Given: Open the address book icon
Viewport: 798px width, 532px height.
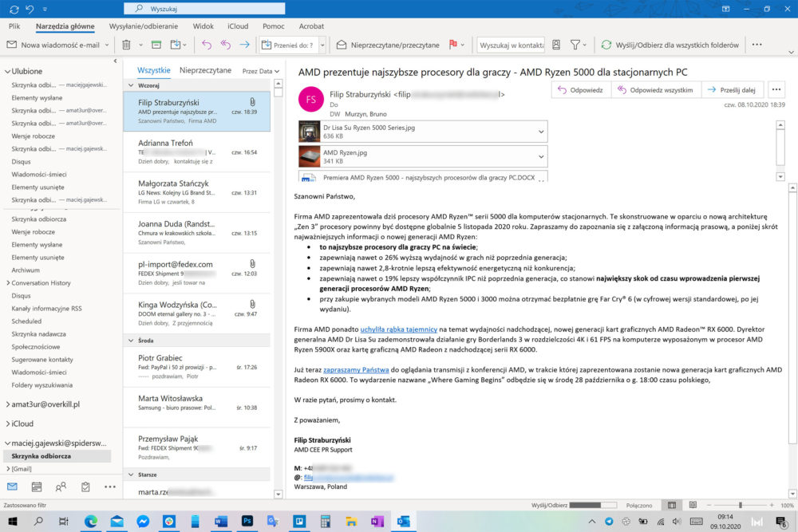Looking at the screenshot, I should pos(556,45).
